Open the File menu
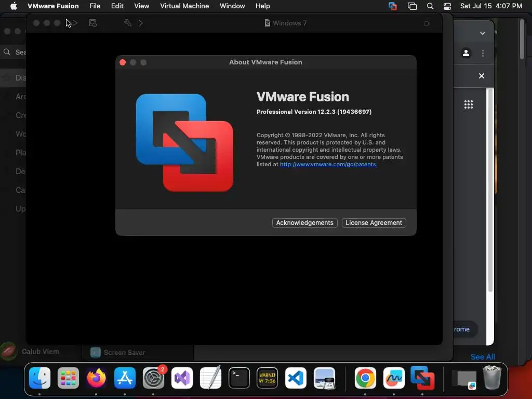 tap(95, 6)
